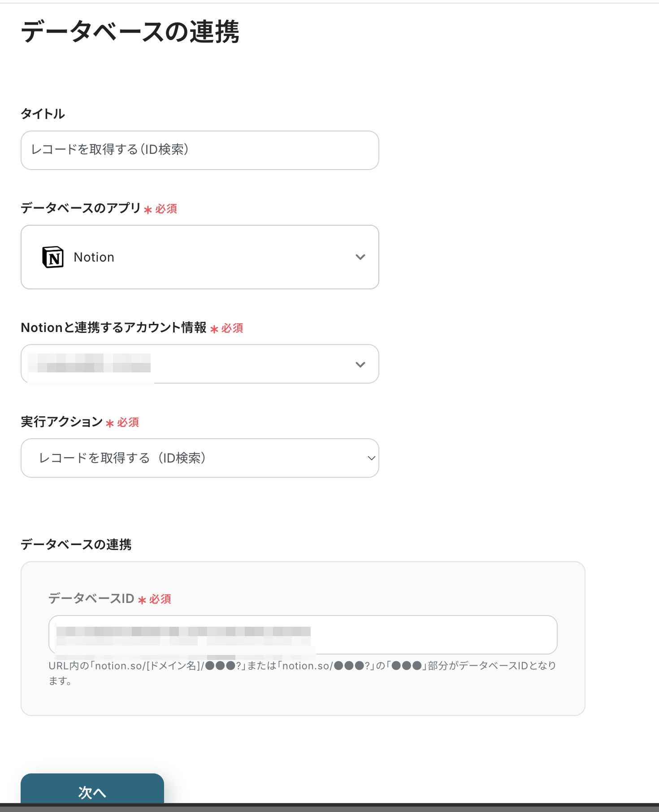Expand the 実行アクション dropdown arrow
659x812 pixels.
tap(371, 458)
